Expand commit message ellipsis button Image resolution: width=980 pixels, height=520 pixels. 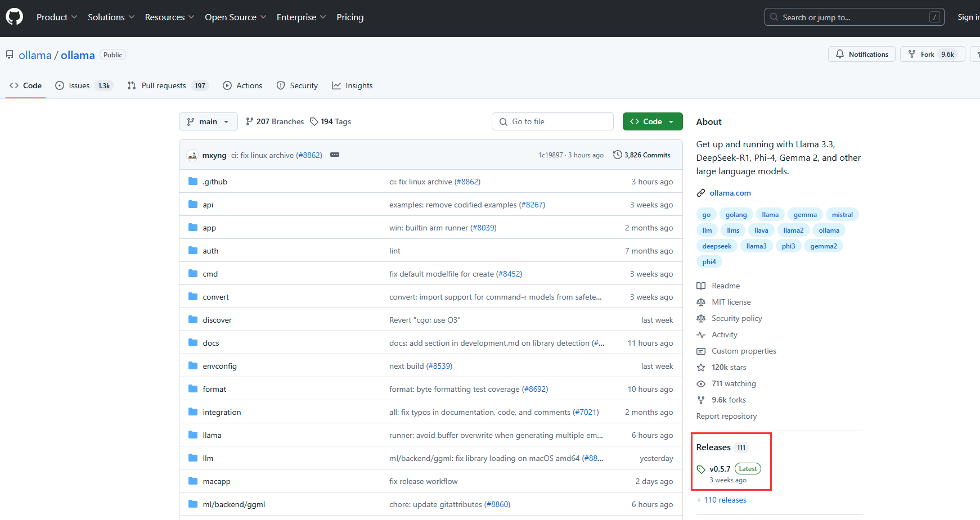coord(335,155)
